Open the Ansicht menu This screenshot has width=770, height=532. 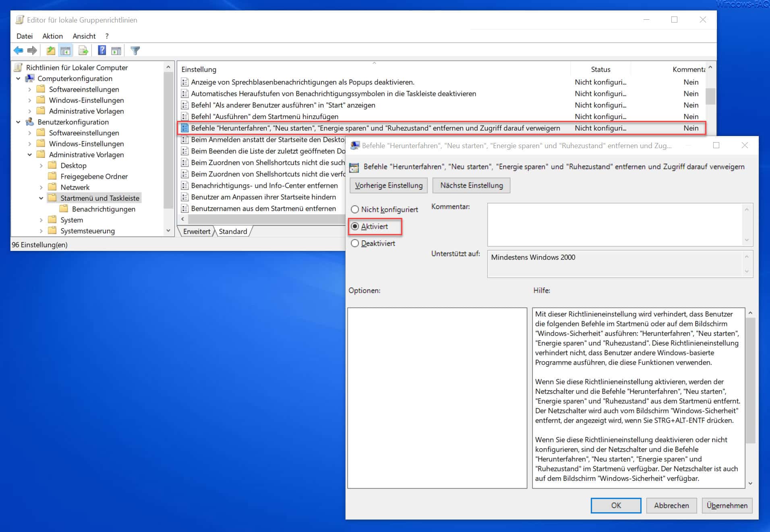[x=84, y=36]
